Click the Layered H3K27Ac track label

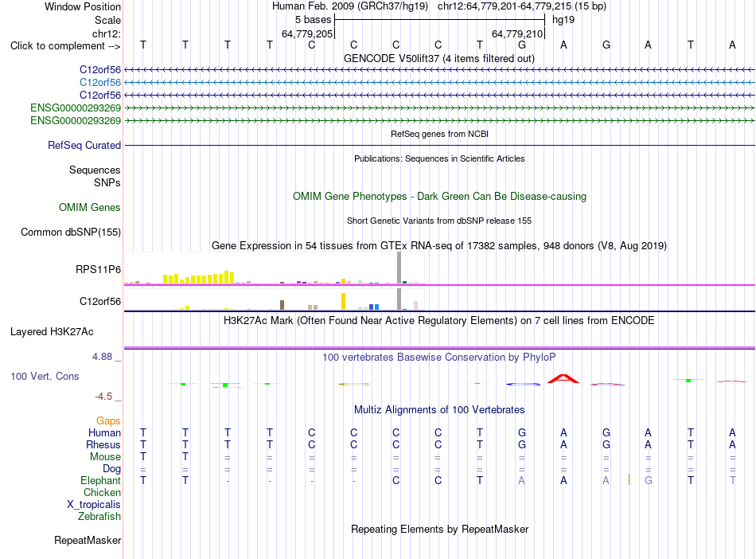coord(52,332)
